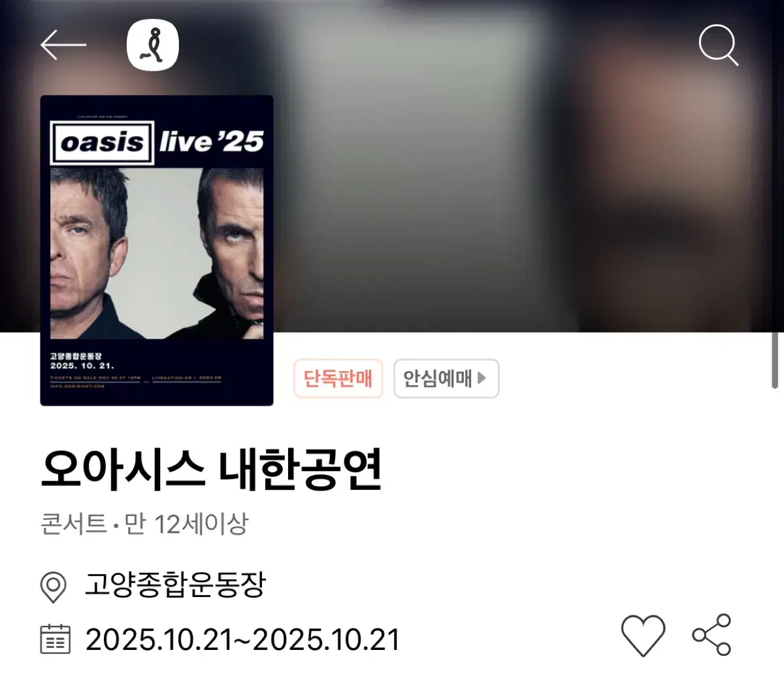Tap the 단독판매 badge
This screenshot has height=680, width=784.
tap(338, 378)
